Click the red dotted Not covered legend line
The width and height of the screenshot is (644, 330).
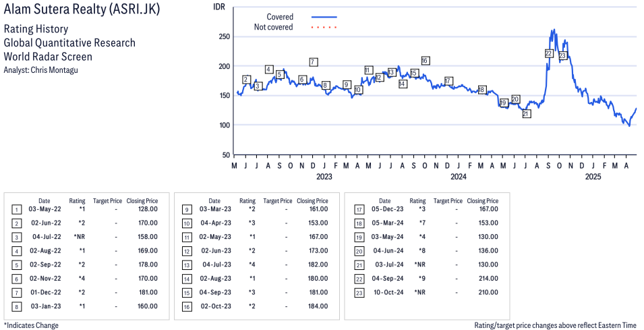coord(324,27)
